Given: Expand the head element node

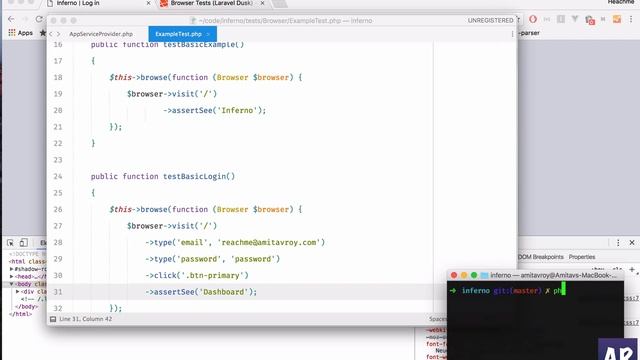Looking at the screenshot, I should (11, 276).
